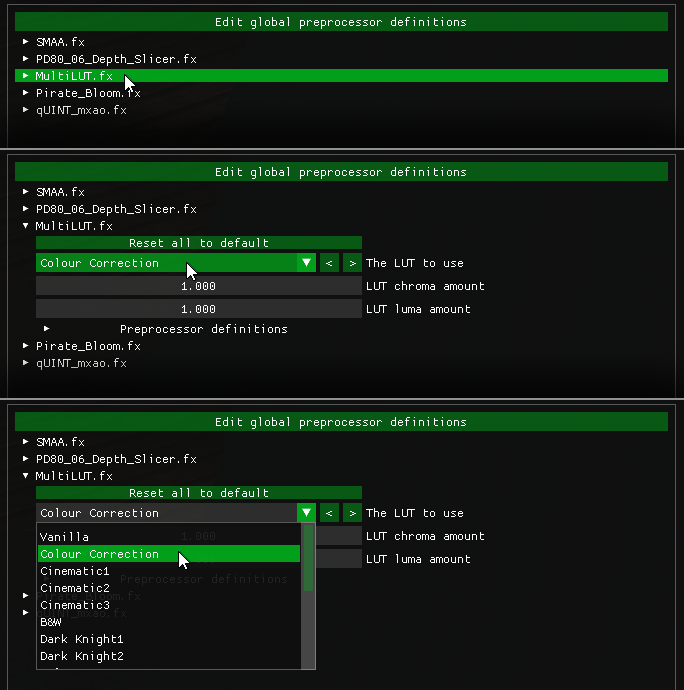Screen dimensions: 684x690
Task: Expand Preprocessor definitions in the middle panel
Action: click(47, 329)
